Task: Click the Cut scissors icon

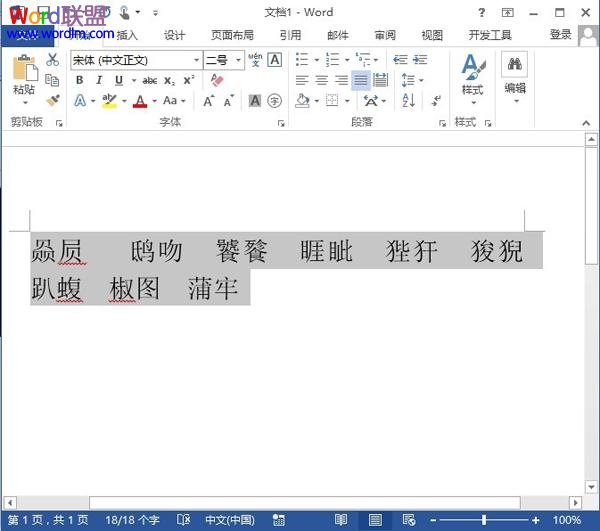Action: [x=52, y=60]
